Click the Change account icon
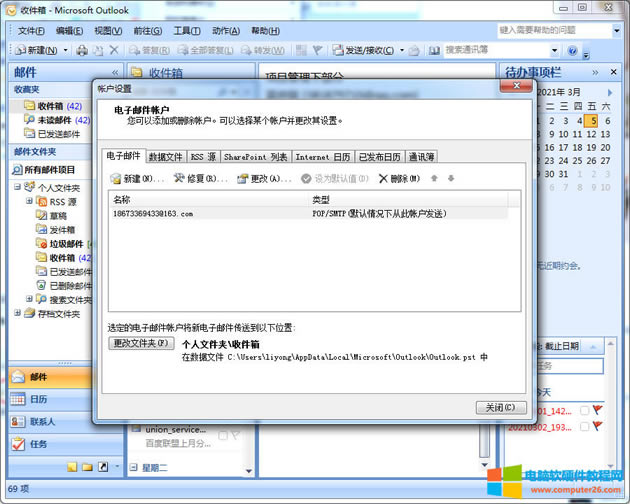Screen dimensions: 630x504 point(243,178)
